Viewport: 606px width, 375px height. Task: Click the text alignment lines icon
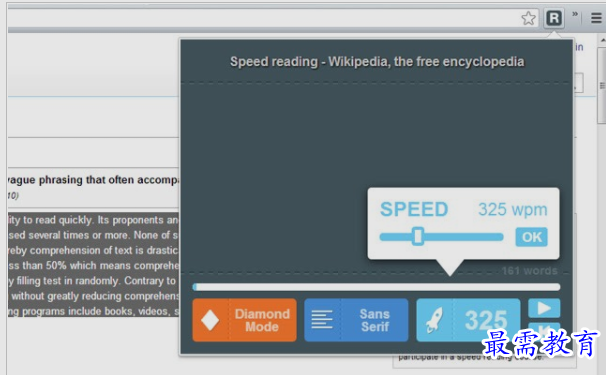pos(322,320)
